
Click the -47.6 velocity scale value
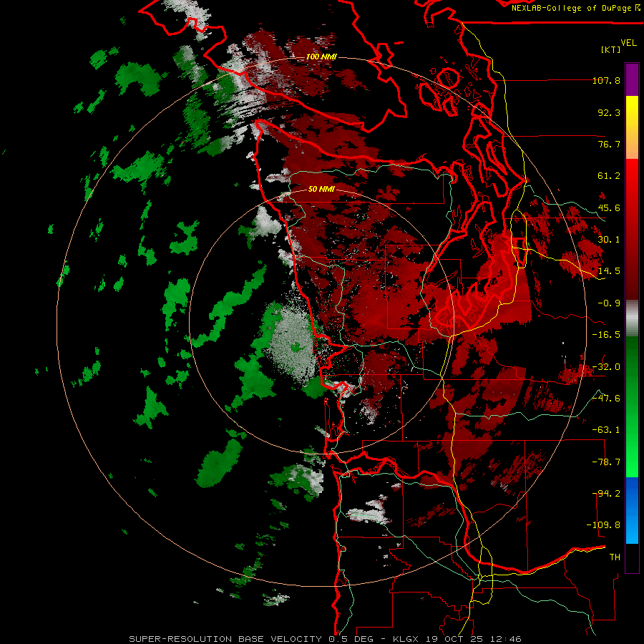point(606,399)
